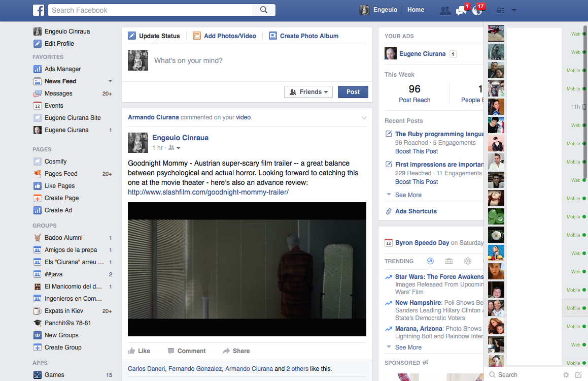Open the Friend Requests icon
The height and width of the screenshot is (381, 588).
pos(445,11)
